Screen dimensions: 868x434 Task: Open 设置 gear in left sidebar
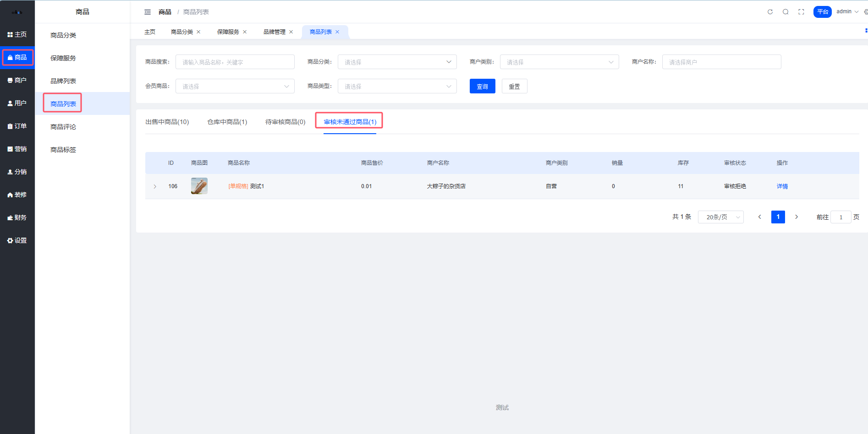tap(17, 240)
